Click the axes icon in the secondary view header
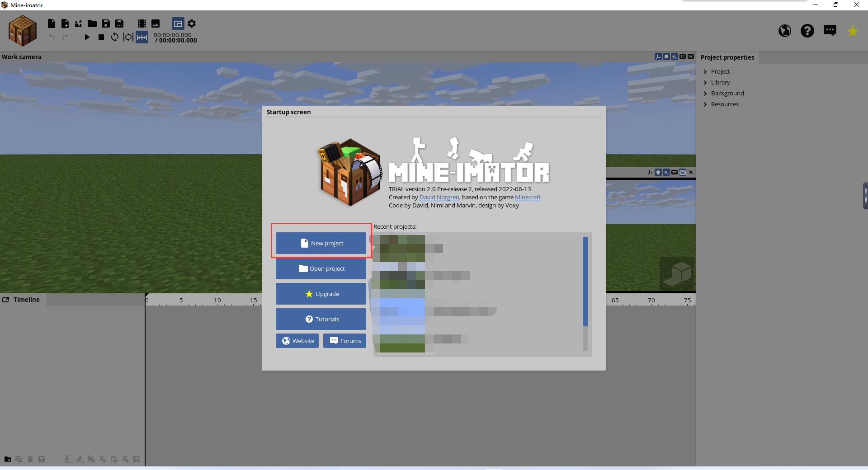Viewport: 868px width, 470px height. tap(650, 172)
